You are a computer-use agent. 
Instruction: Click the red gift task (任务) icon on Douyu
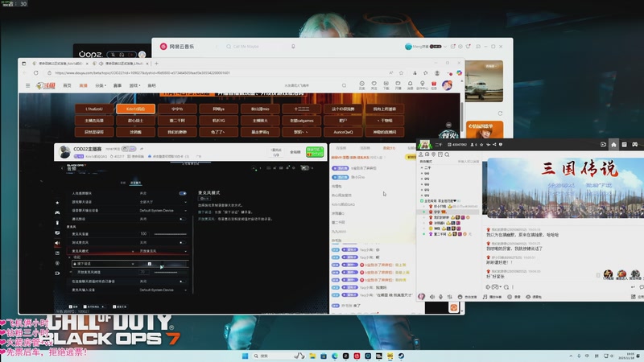click(434, 85)
